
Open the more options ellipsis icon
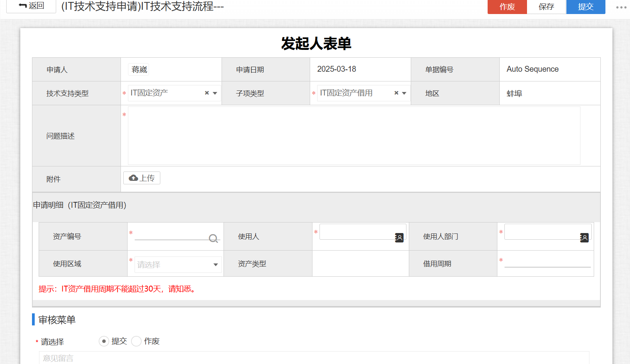point(621,7)
